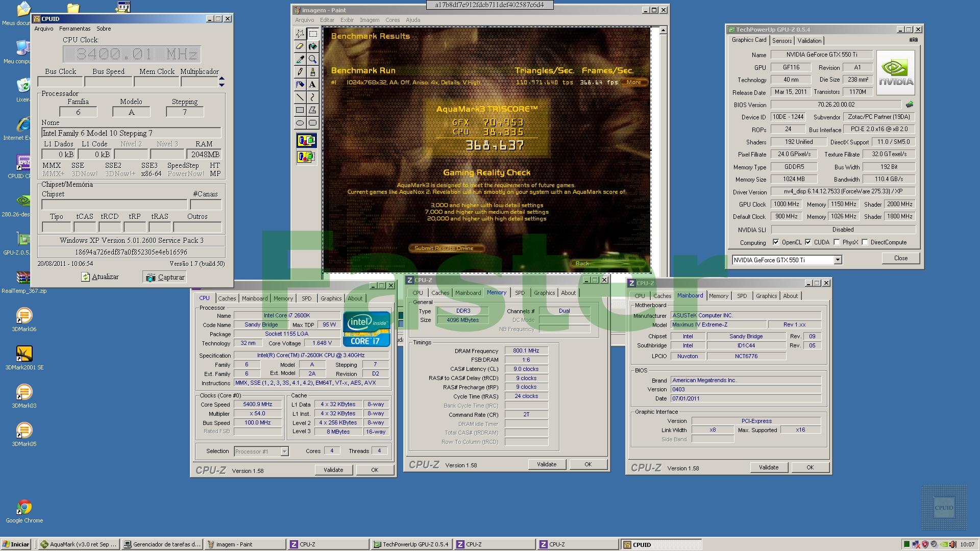Click the Nome field in CPUID
980x551 pixels.
pos(131,133)
